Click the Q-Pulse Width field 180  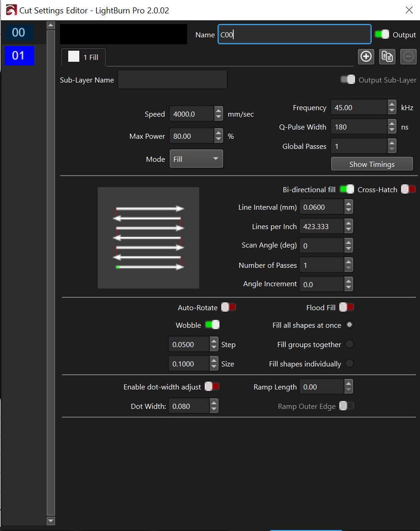pyautogui.click(x=359, y=127)
